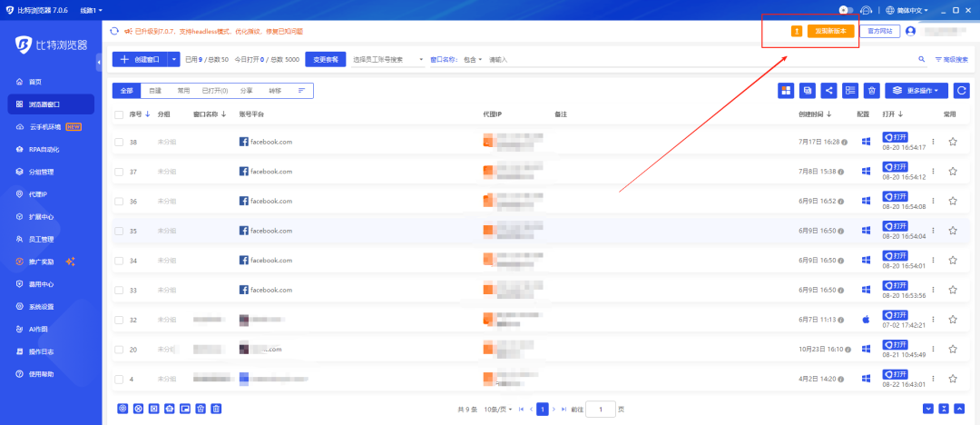Select the 转移 tab

[274, 91]
